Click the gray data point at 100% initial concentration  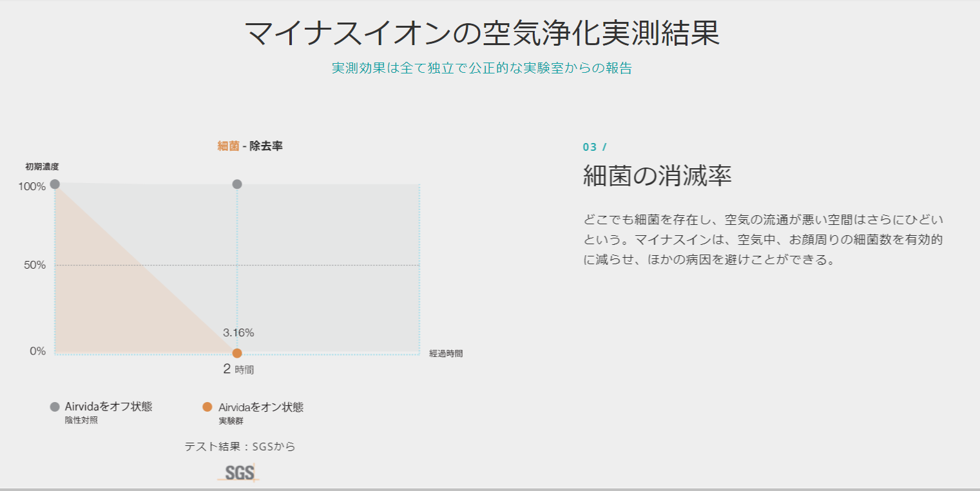pyautogui.click(x=55, y=184)
